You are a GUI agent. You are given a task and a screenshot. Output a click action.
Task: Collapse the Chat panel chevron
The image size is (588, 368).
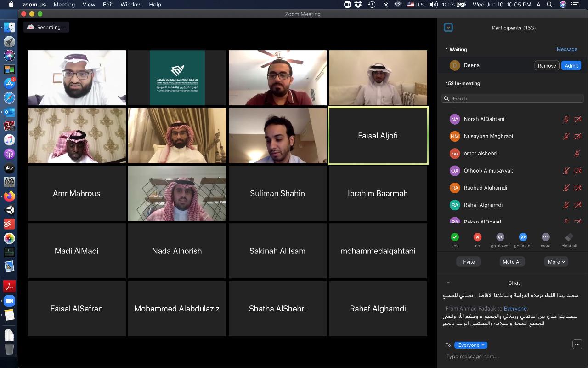448,283
